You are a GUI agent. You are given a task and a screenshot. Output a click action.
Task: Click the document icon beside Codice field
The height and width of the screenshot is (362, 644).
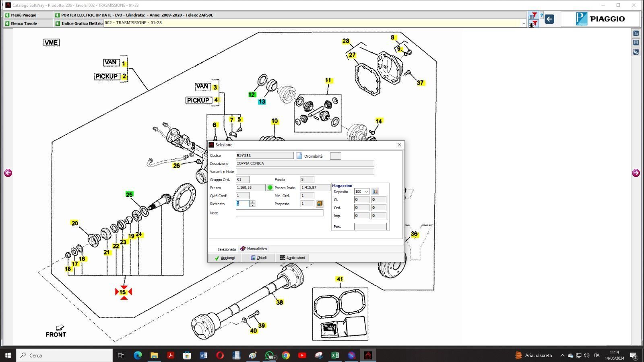tap(299, 156)
